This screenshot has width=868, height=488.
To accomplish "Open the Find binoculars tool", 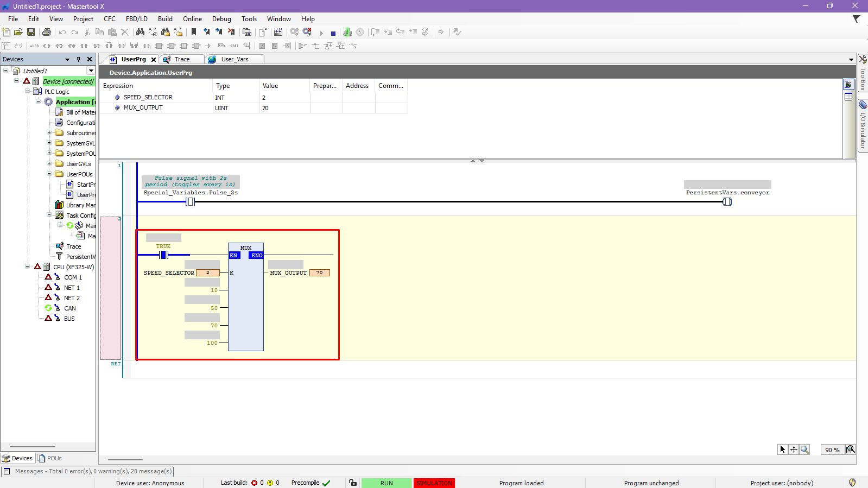I will (x=140, y=33).
